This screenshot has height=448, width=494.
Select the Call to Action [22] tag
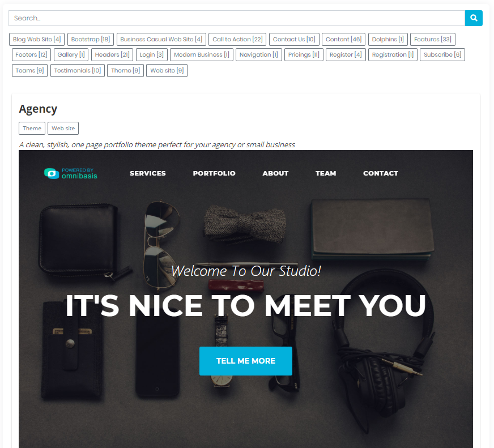[237, 40]
